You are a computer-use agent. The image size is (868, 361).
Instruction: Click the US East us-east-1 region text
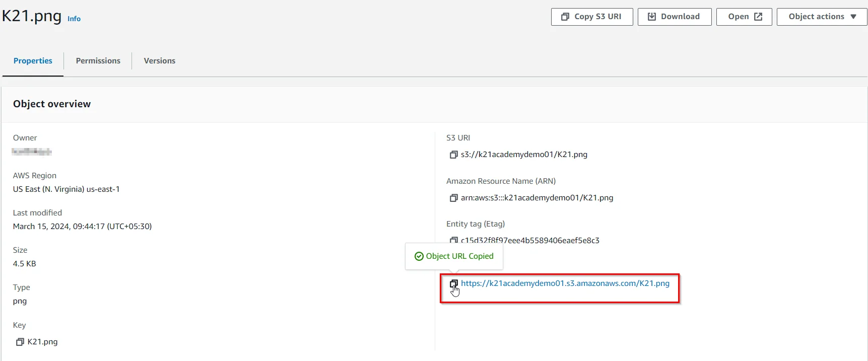(66, 189)
